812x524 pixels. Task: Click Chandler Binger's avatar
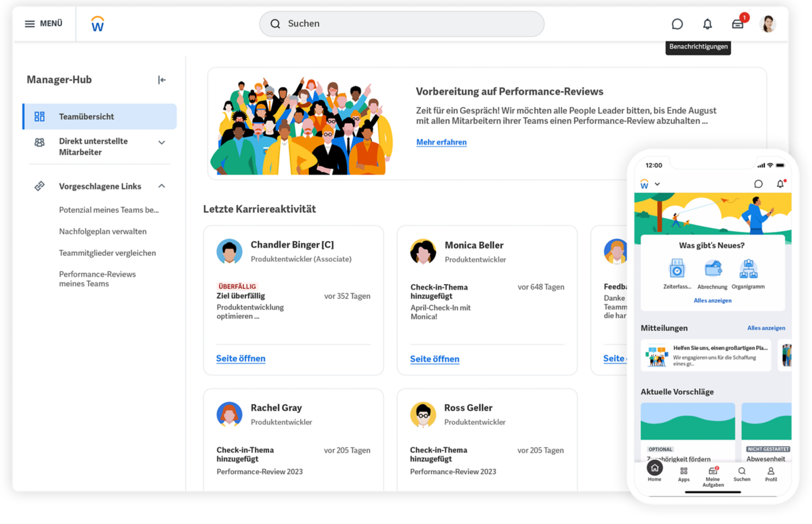point(230,252)
